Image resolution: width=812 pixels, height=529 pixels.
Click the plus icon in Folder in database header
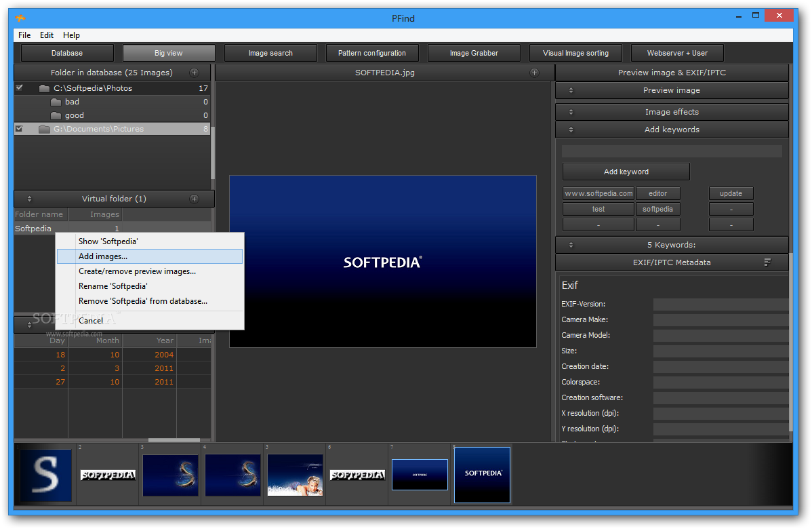click(195, 73)
